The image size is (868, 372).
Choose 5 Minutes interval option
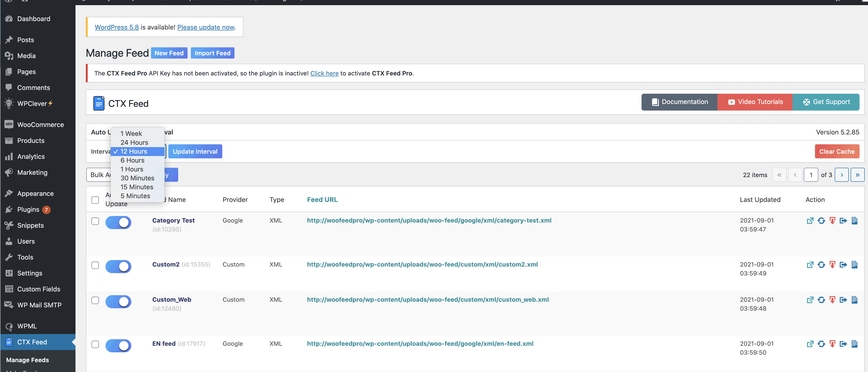click(137, 196)
